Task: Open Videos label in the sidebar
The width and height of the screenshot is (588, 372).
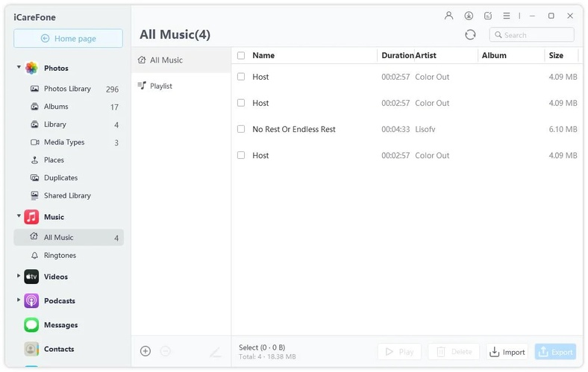Action: pyautogui.click(x=56, y=277)
